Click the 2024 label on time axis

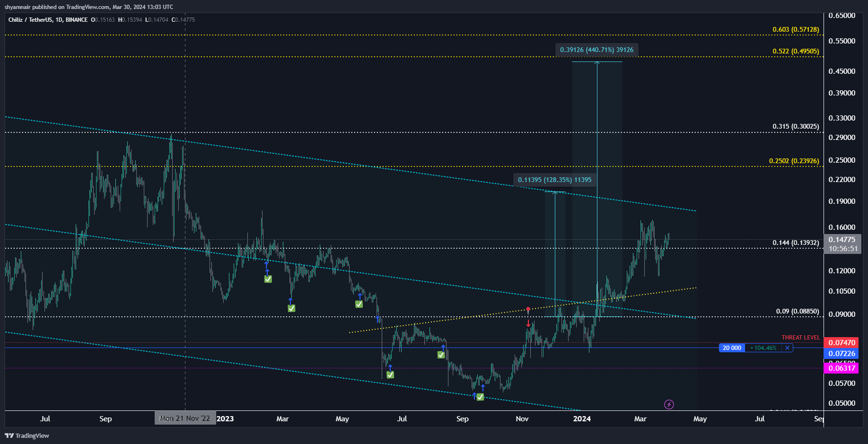(x=582, y=418)
